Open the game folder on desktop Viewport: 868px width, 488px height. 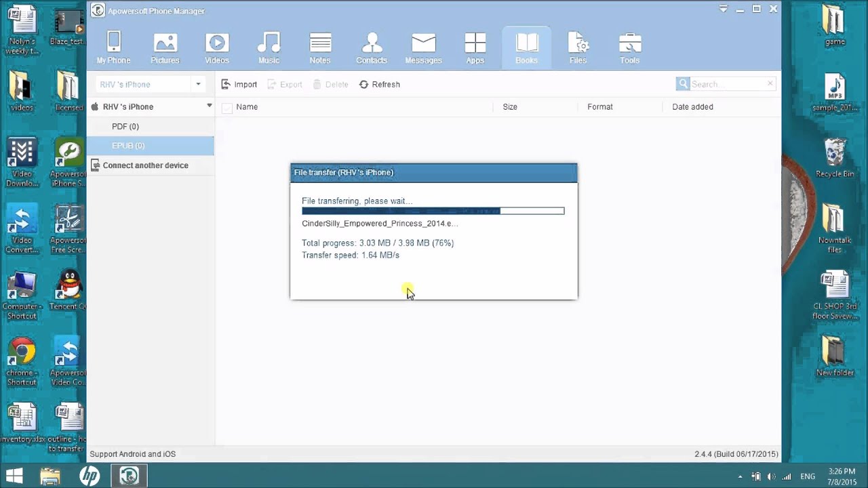click(835, 26)
